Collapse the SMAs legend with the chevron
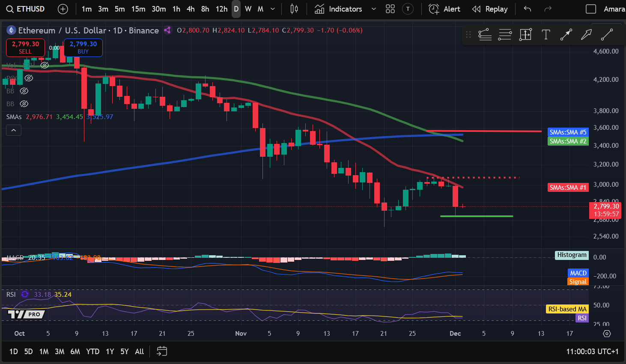626x364 pixels. click(x=13, y=130)
